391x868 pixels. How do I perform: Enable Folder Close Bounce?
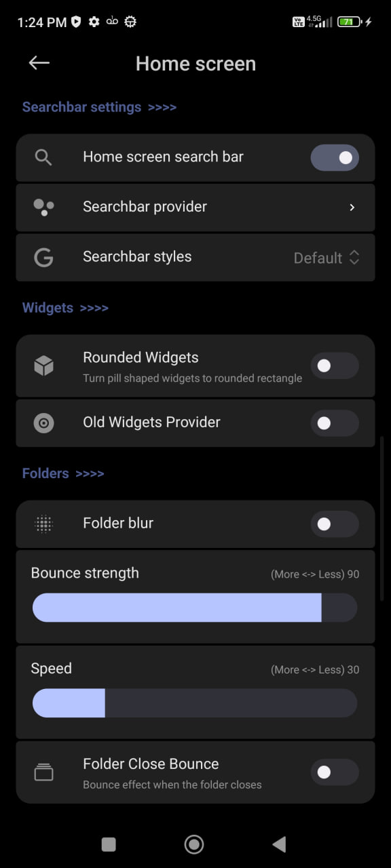[x=335, y=772]
